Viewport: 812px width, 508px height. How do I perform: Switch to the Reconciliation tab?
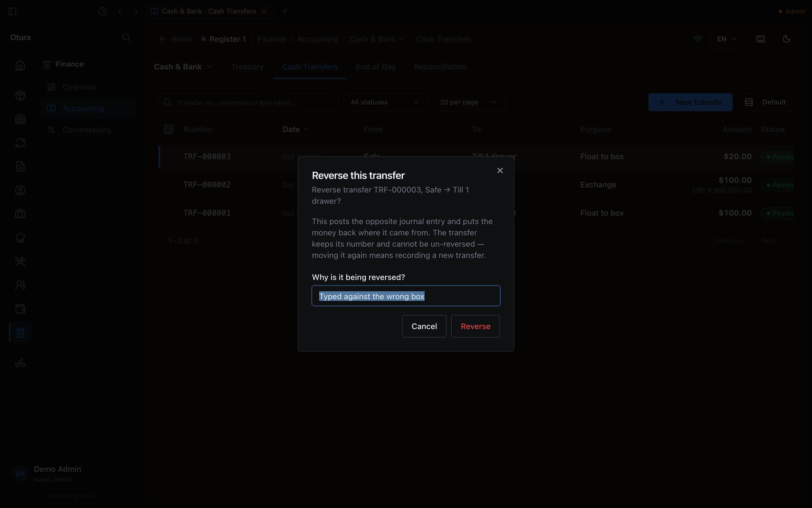(x=440, y=67)
